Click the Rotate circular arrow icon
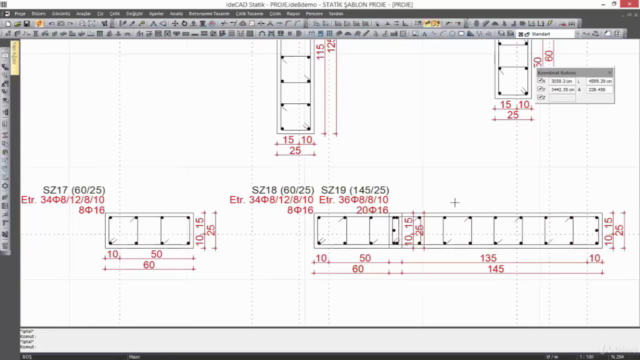 [x=184, y=24]
